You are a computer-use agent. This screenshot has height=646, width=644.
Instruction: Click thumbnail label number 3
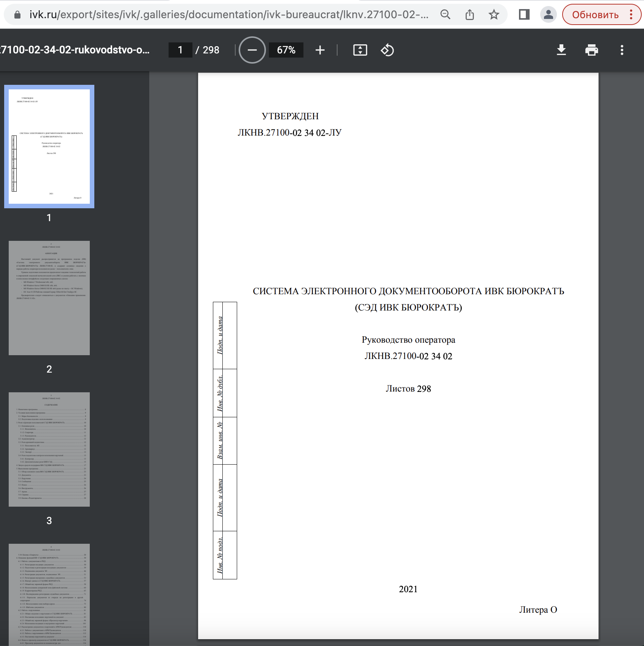pos(49,521)
